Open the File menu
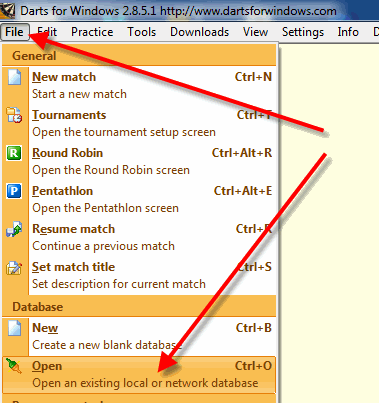This screenshot has height=403, width=379. [x=14, y=32]
